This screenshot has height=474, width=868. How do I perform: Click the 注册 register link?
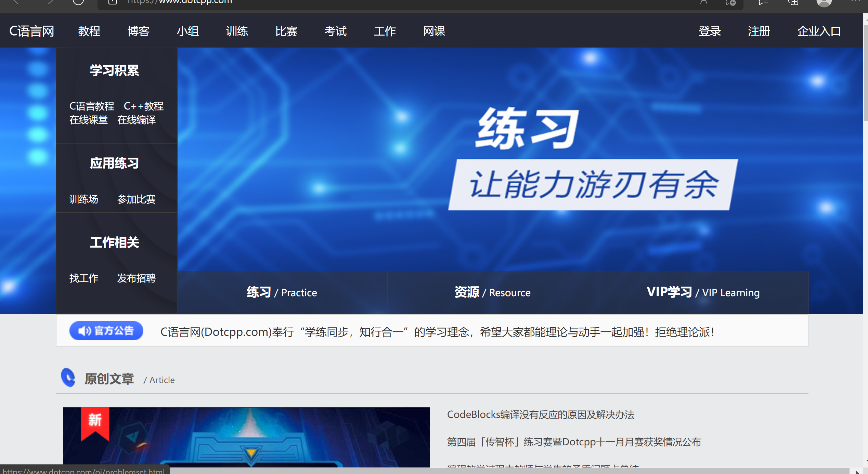(759, 31)
